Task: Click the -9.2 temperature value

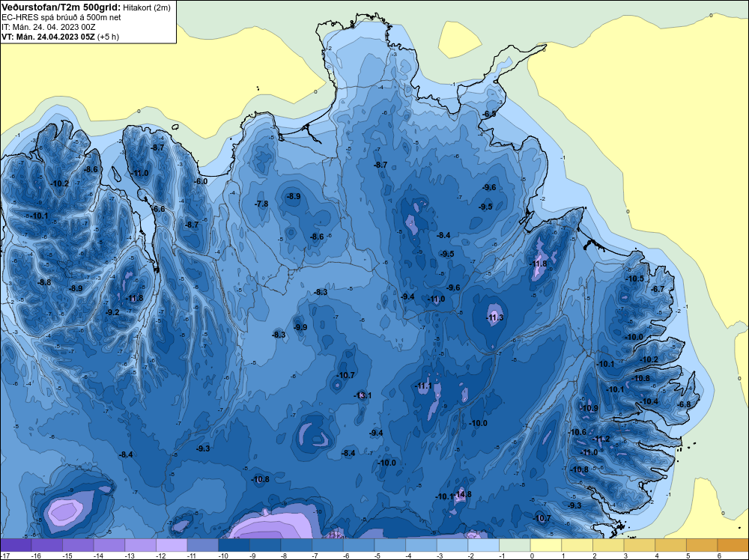Action: (x=112, y=312)
